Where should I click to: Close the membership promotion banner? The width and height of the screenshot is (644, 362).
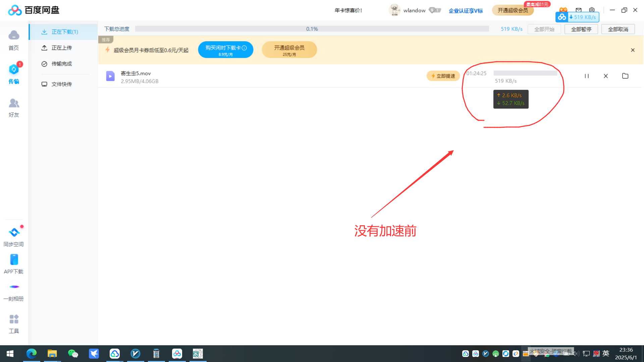coord(633,50)
